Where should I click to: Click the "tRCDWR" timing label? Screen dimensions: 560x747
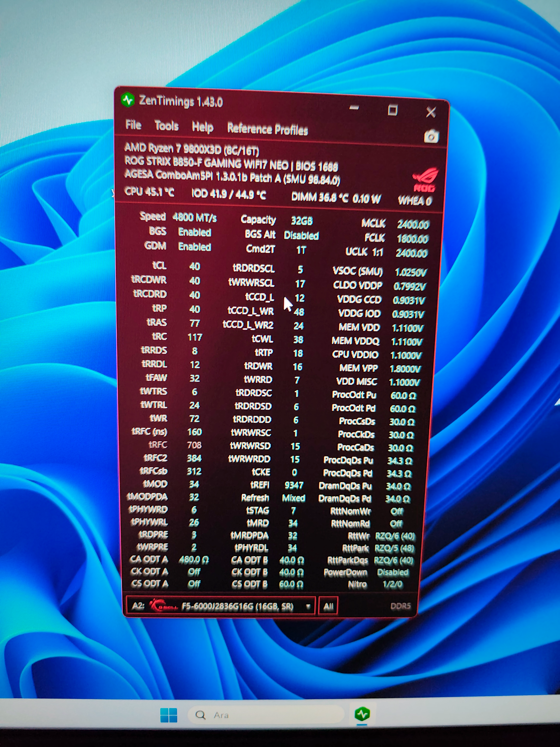[x=149, y=279]
